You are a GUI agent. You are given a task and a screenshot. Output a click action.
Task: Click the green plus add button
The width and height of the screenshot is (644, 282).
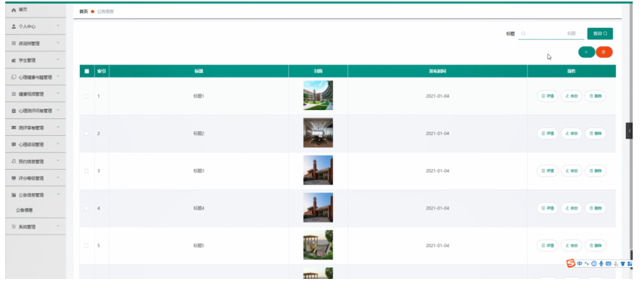(586, 52)
